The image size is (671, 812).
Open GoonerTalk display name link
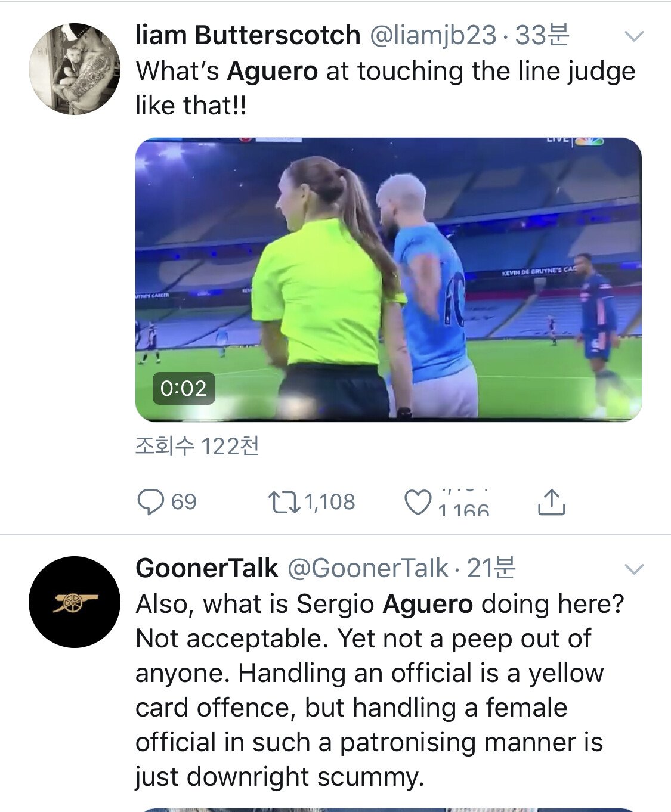tap(206, 568)
